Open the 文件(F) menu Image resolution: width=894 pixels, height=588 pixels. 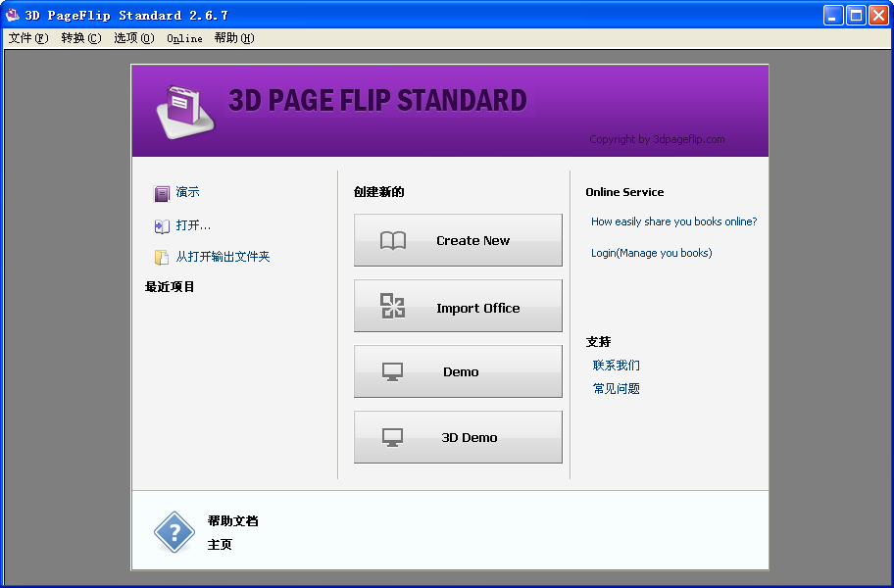pyautogui.click(x=28, y=38)
